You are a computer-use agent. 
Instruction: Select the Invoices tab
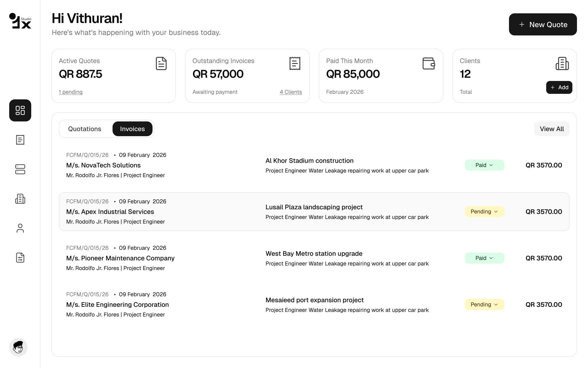click(x=133, y=129)
